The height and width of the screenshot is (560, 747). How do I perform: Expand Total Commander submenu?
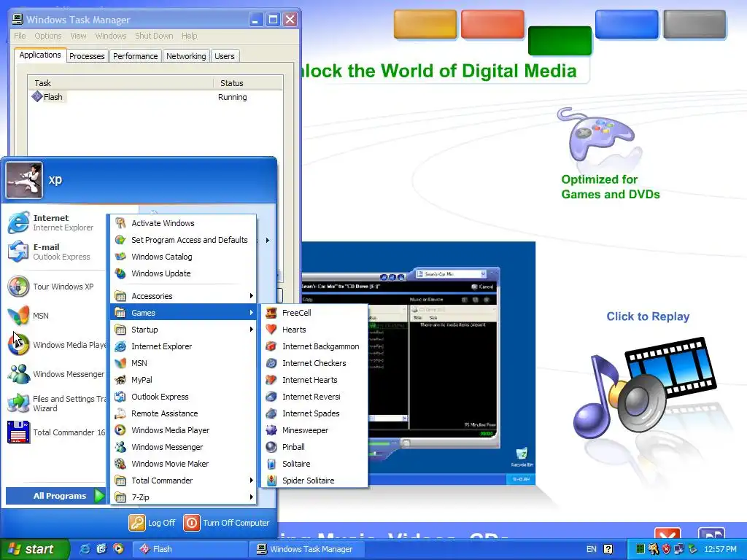tap(183, 481)
